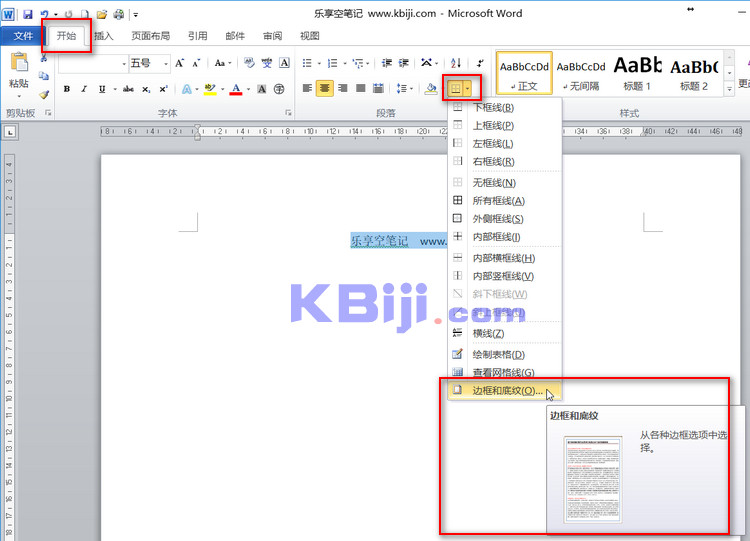Click the Sort A-Z icon
The height and width of the screenshot is (541, 750).
point(456,63)
